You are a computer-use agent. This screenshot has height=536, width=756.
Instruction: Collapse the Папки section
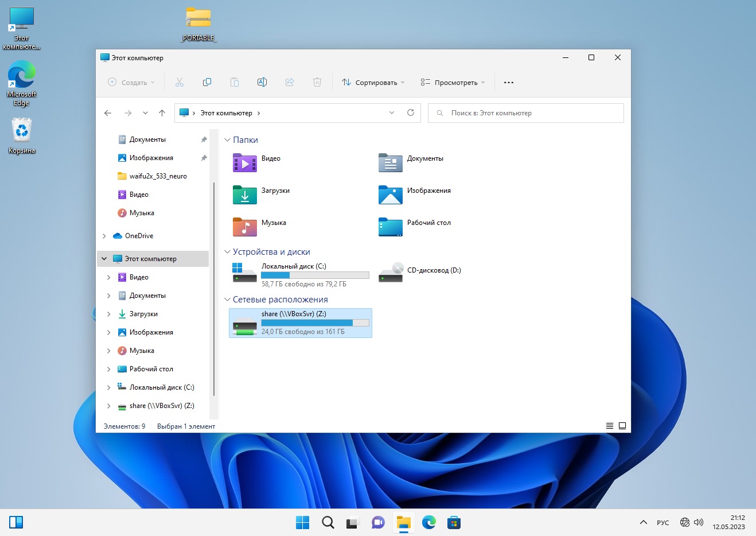coord(227,140)
